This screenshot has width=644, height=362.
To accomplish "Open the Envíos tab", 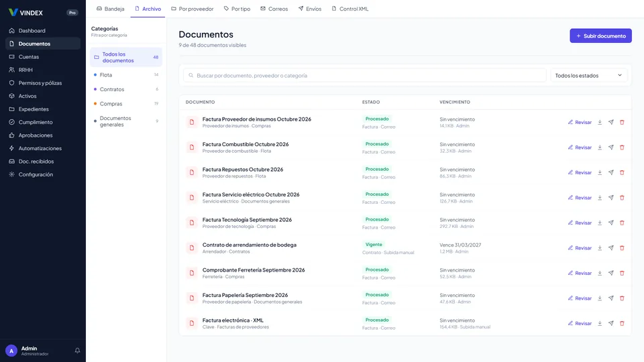I will coord(310,9).
